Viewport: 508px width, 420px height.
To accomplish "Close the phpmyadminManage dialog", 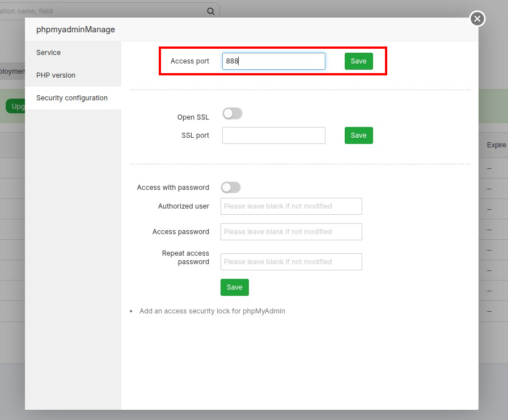I will 477,19.
